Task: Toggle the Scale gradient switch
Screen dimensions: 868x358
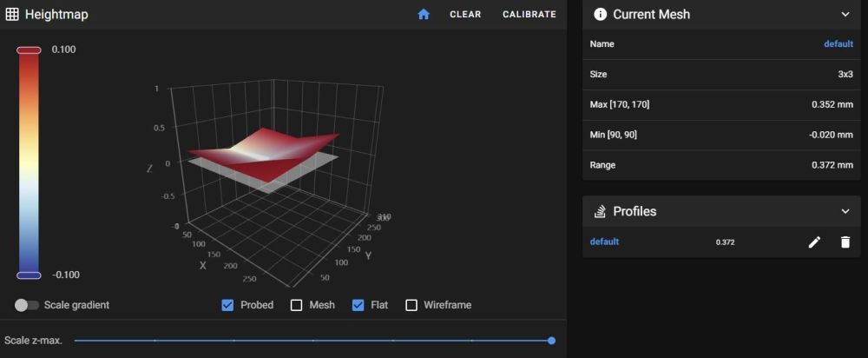Action: [27, 305]
